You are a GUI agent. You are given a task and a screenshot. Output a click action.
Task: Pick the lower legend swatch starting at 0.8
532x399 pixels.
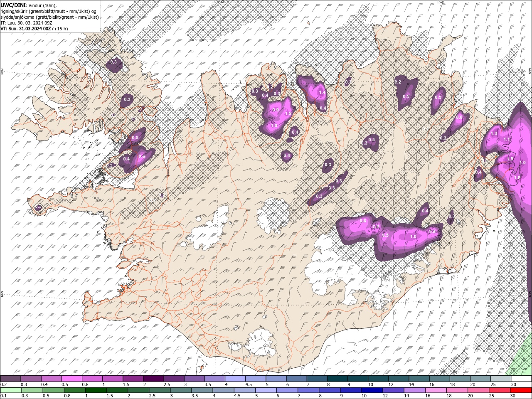pos(74,390)
